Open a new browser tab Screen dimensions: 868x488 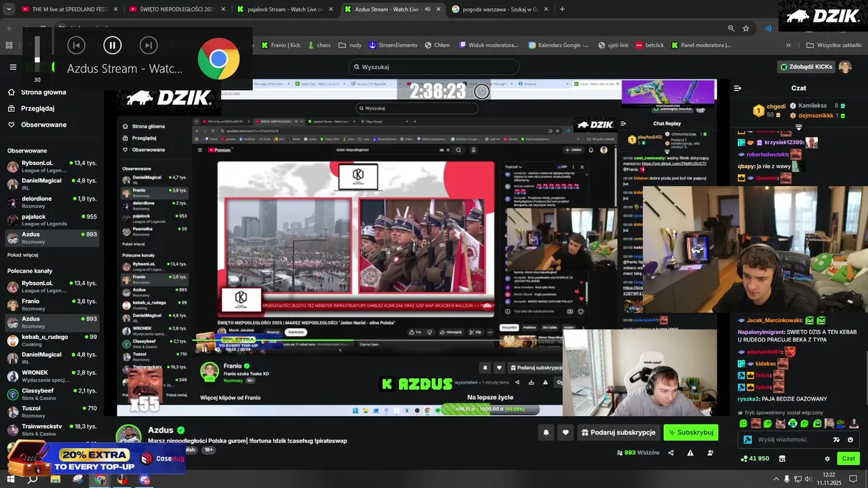[x=562, y=9]
